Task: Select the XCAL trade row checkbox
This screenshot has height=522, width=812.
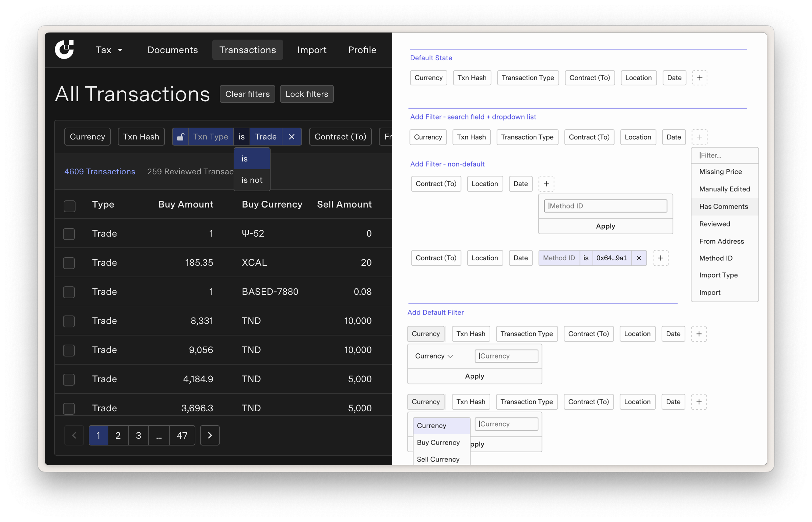Action: [69, 263]
